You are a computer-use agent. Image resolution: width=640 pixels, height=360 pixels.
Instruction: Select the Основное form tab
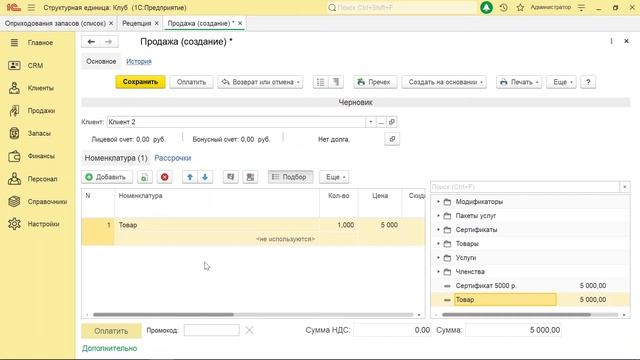[x=101, y=61]
